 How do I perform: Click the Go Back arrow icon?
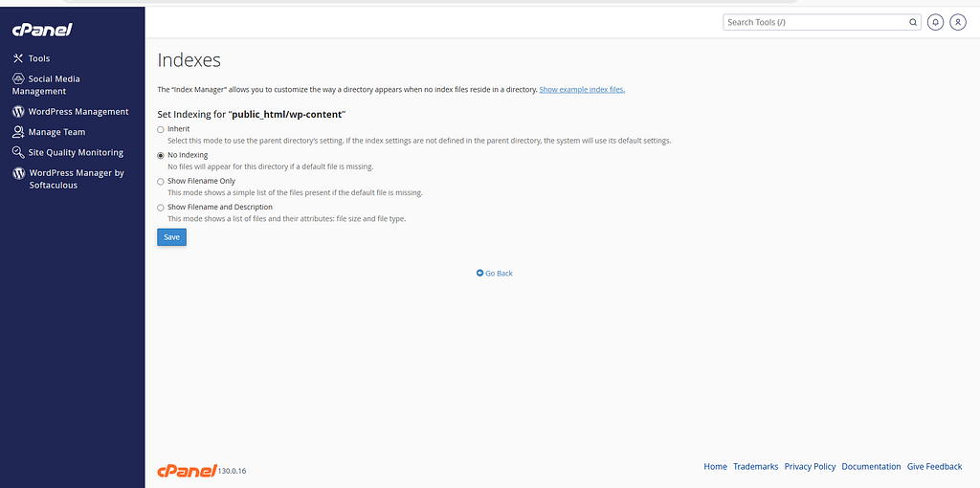480,273
